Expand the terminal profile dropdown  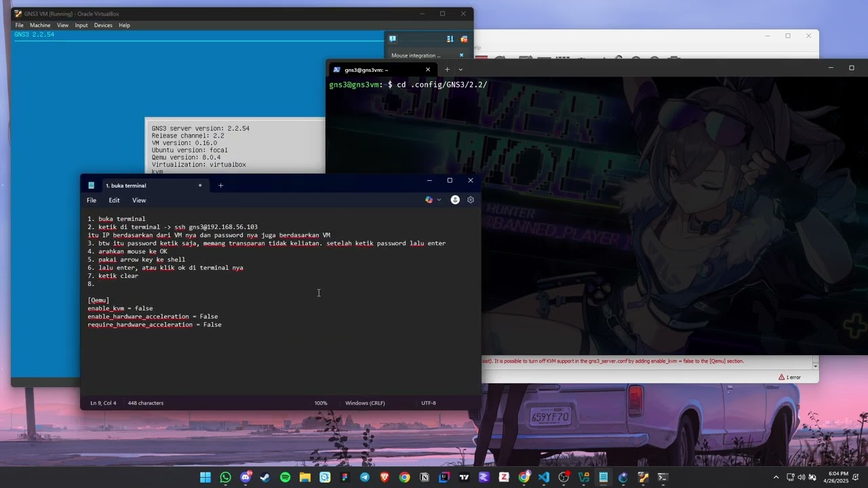click(460, 70)
